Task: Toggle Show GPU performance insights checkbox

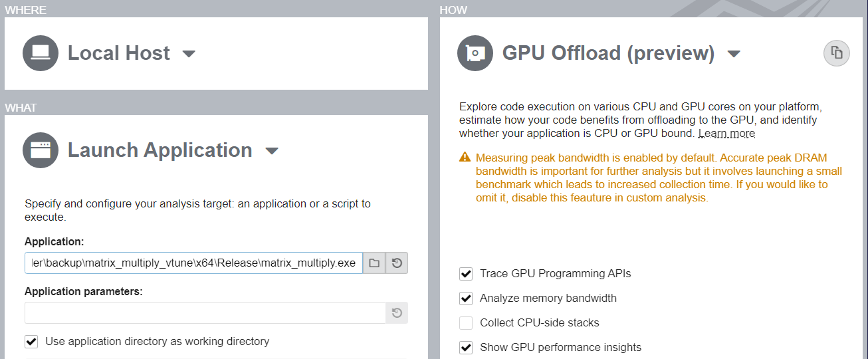Action: (466, 348)
